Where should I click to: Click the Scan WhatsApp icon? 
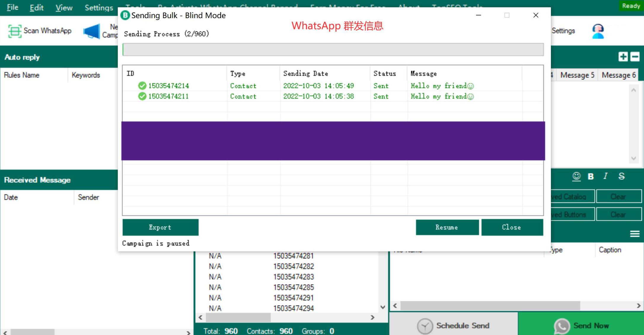(x=15, y=31)
